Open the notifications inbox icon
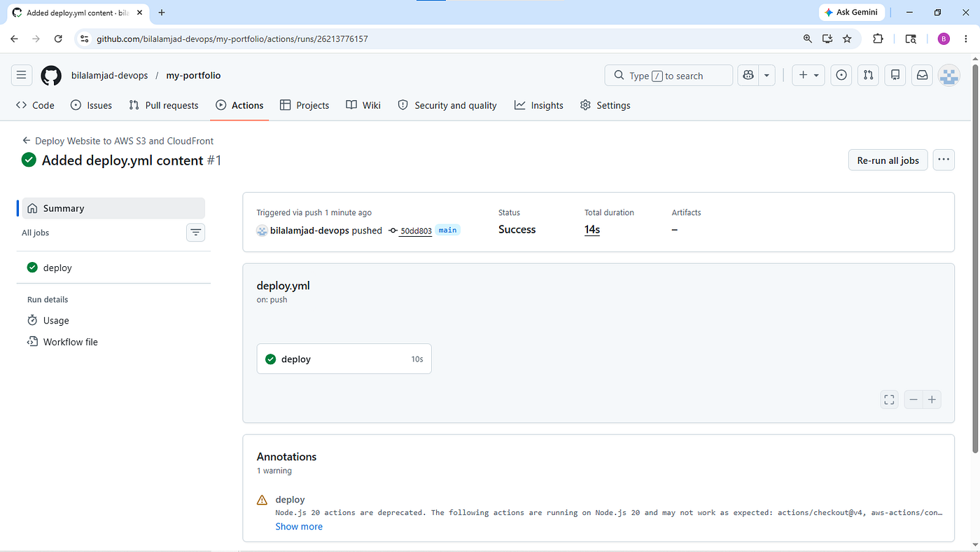 click(922, 76)
